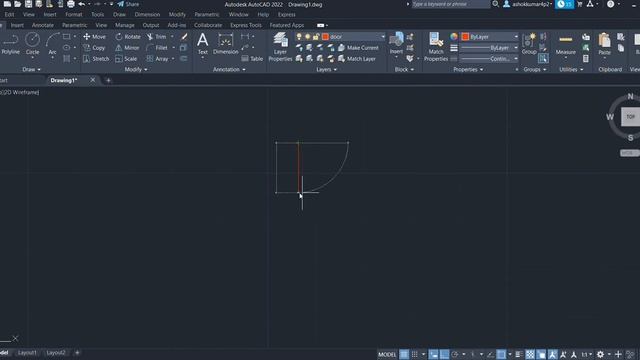
Task: Toggle snap mode in status bar
Action: (415, 354)
